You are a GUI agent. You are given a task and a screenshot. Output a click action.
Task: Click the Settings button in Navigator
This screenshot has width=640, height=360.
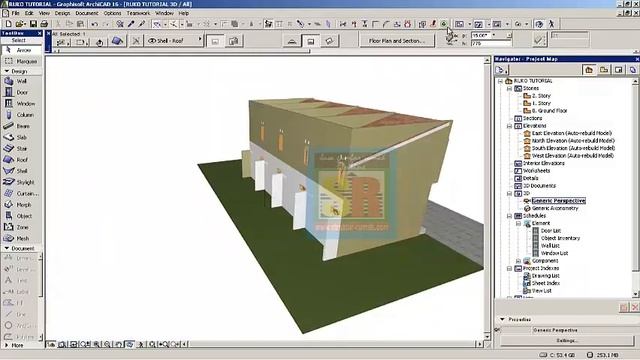(567, 340)
